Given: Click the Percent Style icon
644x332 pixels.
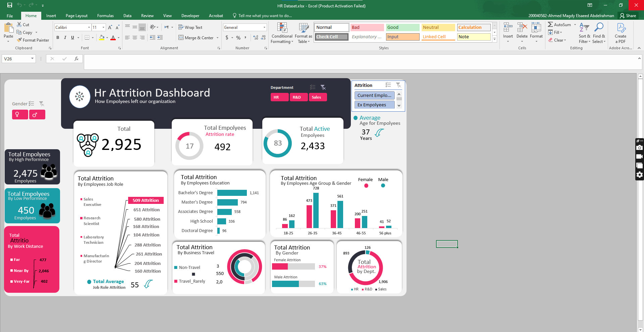Looking at the screenshot, I should tap(238, 38).
